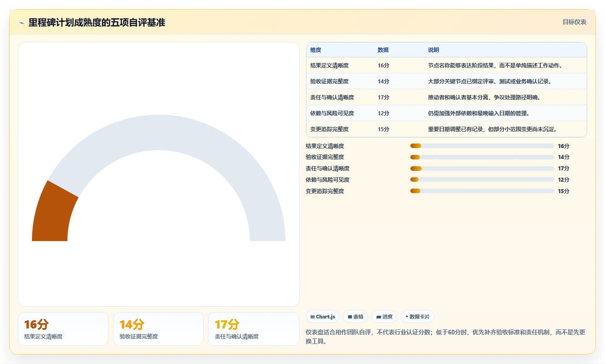The width and height of the screenshot is (605, 364).
Task: Click the 责任与确认清晰度 progress bar
Action: pos(482,169)
